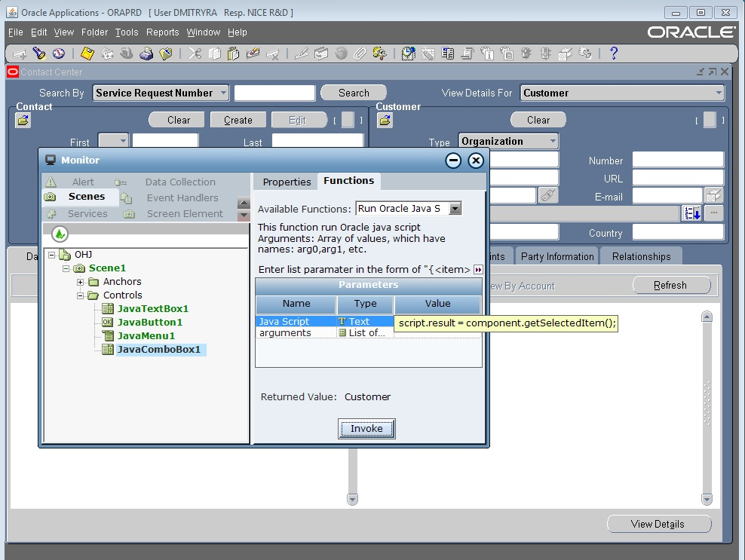Click the puzzle-piece Services icon
Viewport: 745px width, 560px height.
[x=51, y=214]
